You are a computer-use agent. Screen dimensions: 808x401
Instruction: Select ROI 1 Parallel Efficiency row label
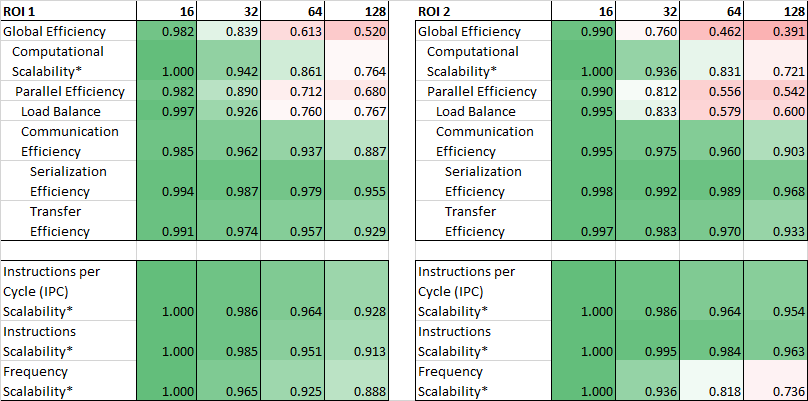click(x=69, y=91)
